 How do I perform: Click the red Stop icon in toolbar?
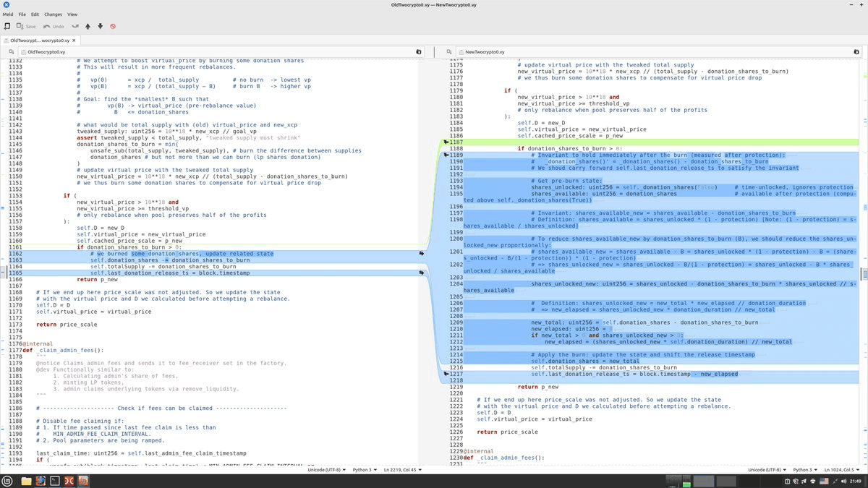[x=112, y=26]
